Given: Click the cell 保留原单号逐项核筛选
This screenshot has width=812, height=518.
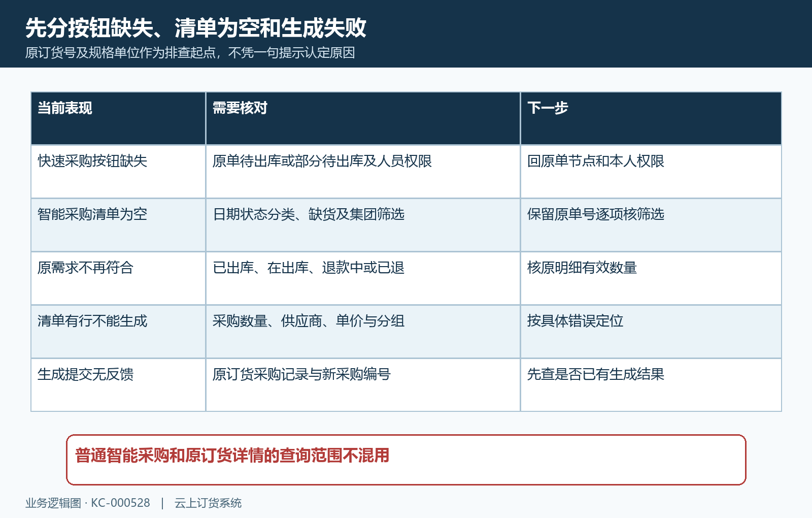Looking at the screenshot, I should click(651, 225).
